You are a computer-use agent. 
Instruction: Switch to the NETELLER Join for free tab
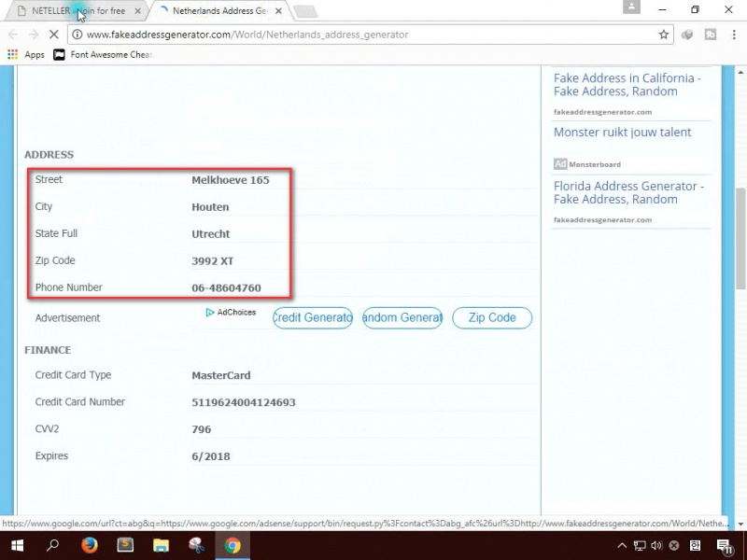pyautogui.click(x=78, y=10)
